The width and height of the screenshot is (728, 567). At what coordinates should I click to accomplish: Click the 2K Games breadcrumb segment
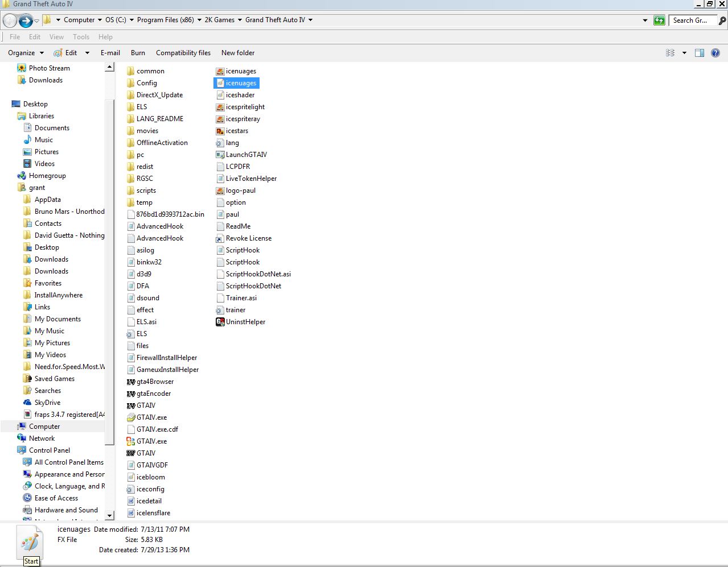click(x=220, y=20)
